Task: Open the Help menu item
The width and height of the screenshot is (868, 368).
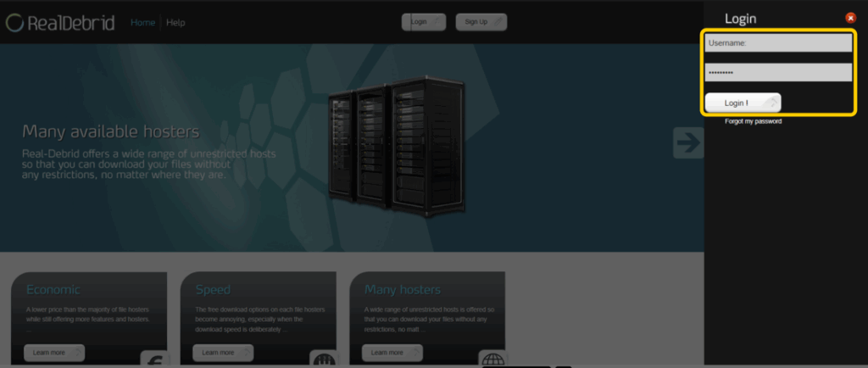Action: coord(175,23)
